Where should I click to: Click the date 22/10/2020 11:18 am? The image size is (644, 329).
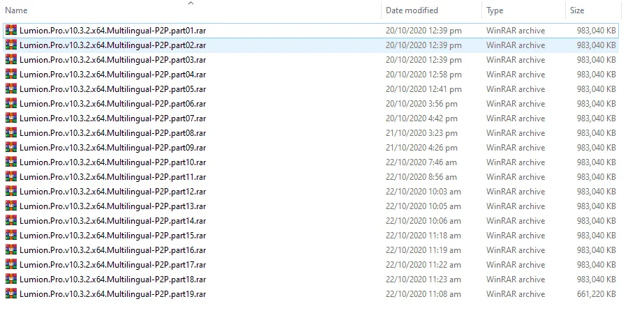click(x=423, y=236)
